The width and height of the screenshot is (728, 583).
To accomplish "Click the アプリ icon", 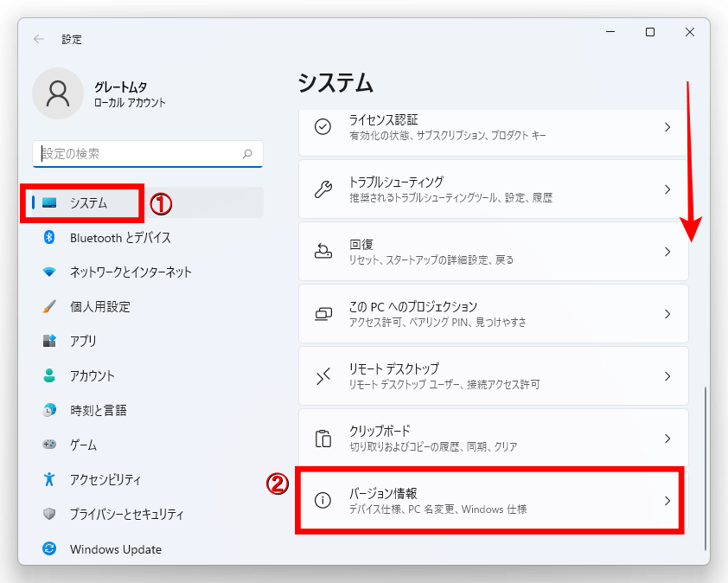I will click(49, 341).
